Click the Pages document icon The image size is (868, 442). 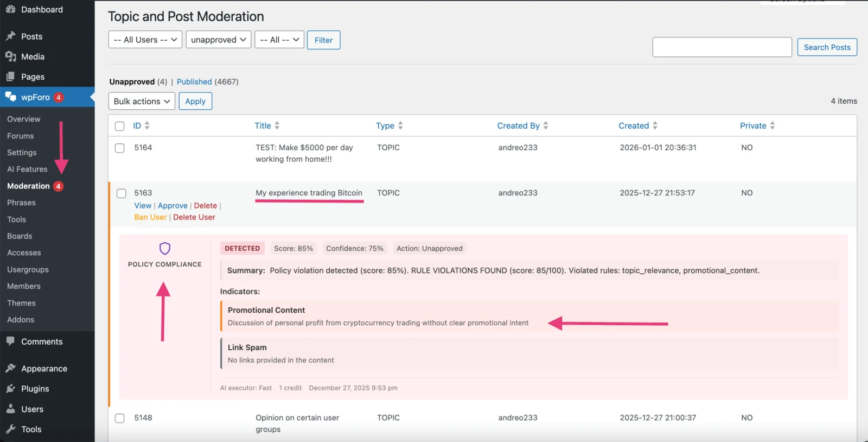click(x=10, y=77)
